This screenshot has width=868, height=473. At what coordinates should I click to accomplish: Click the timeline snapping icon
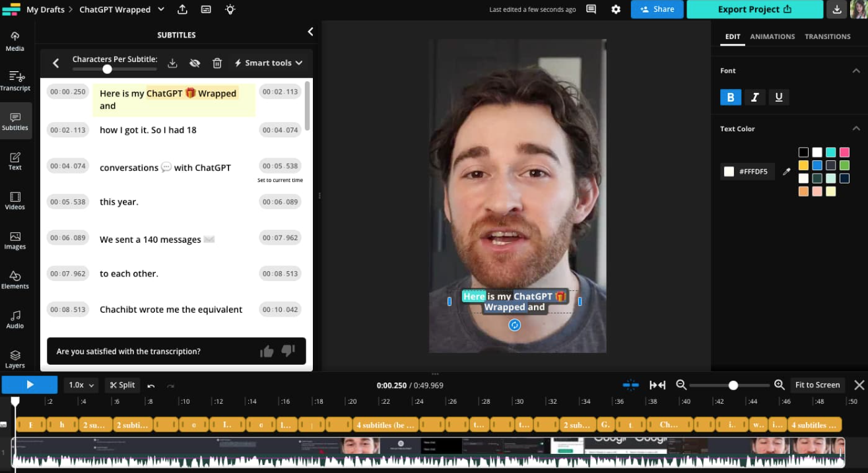click(630, 385)
